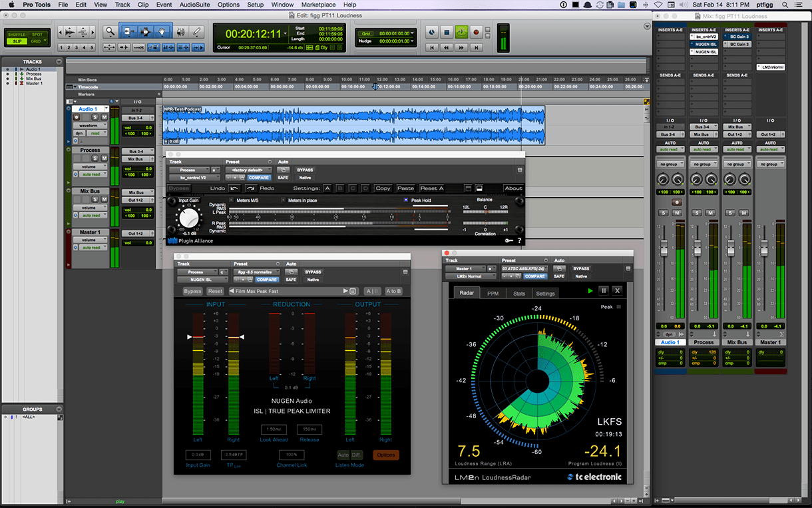Click the Play transport button
The image size is (812, 508).
(461, 32)
